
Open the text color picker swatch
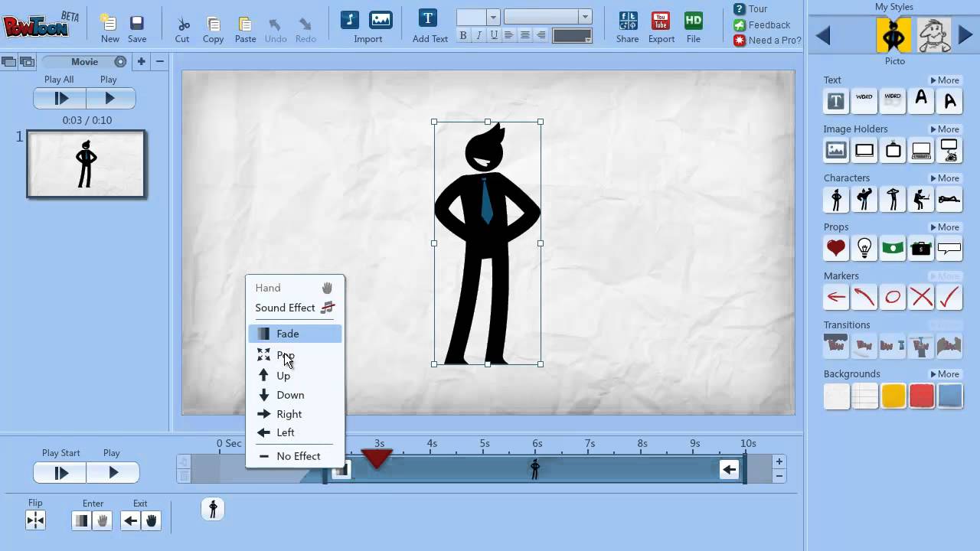coord(572,36)
